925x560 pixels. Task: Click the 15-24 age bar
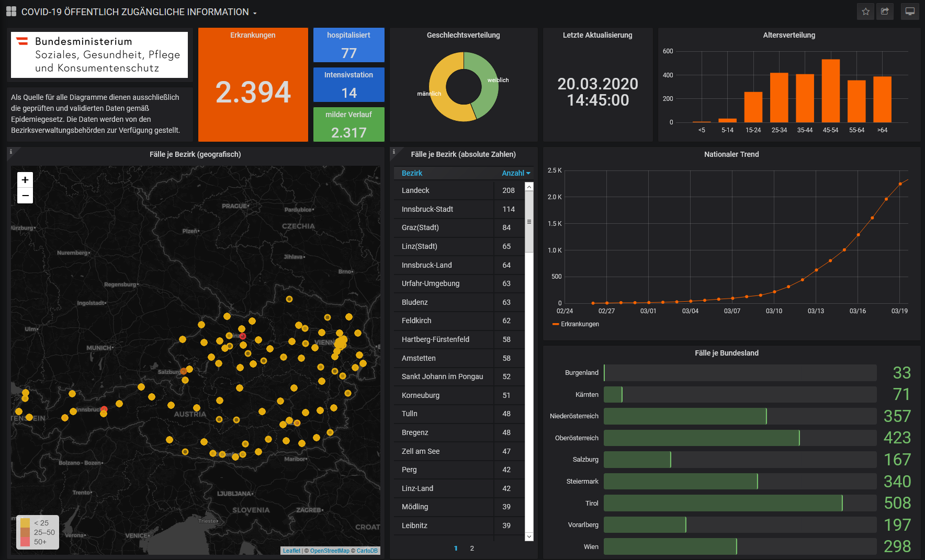753,107
